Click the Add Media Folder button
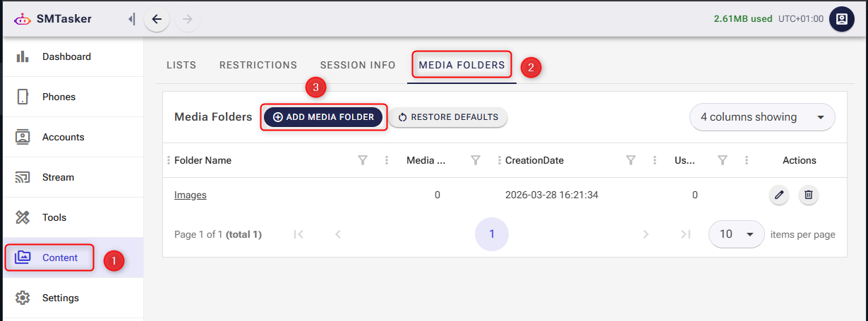Screen dimensions: 868x321 [323, 117]
